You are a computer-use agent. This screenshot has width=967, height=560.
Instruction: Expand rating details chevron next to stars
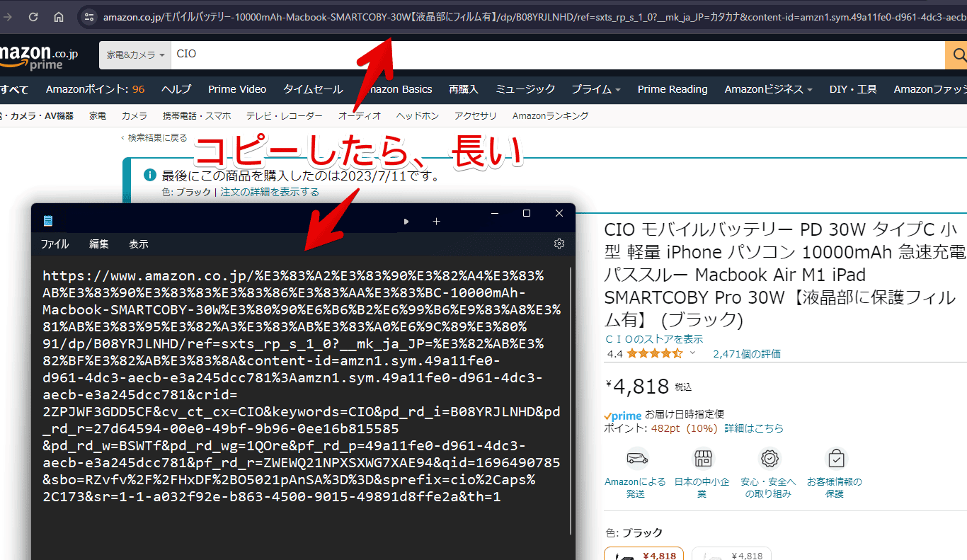click(x=692, y=353)
